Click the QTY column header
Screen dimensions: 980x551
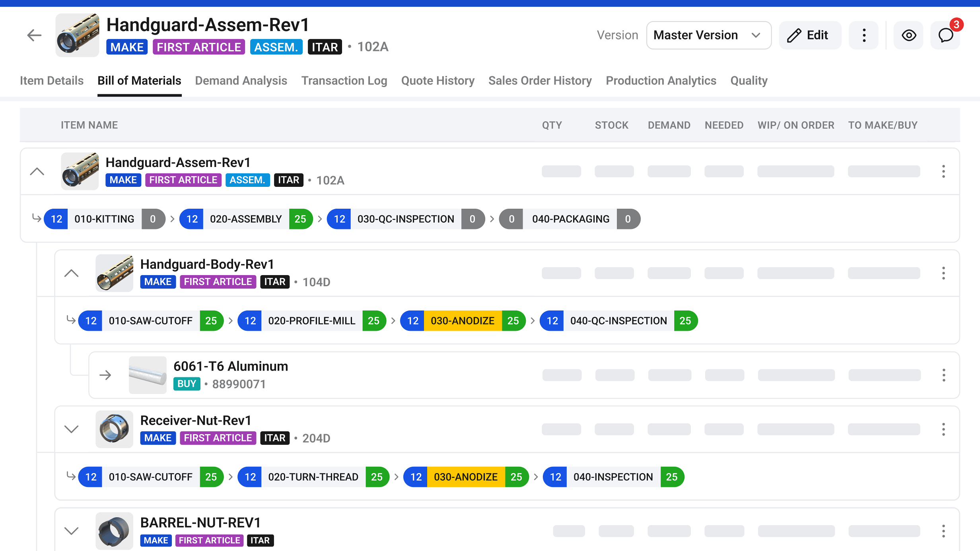[552, 125]
